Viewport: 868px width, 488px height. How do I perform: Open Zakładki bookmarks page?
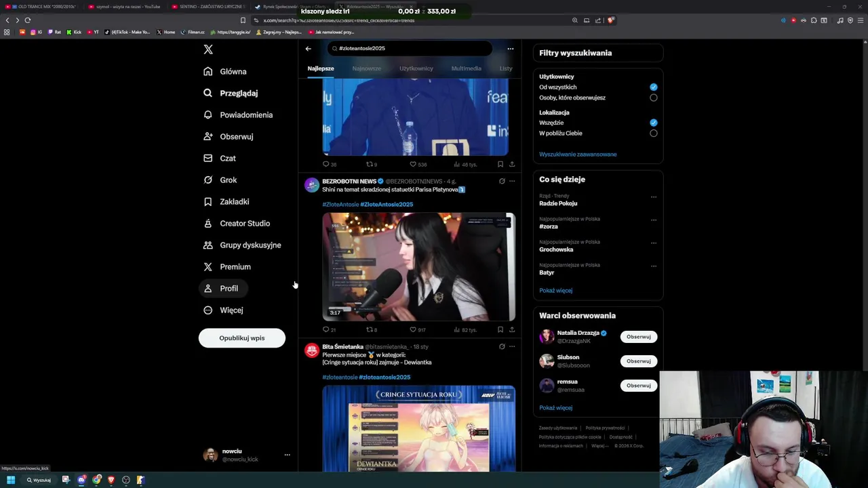[x=226, y=201]
